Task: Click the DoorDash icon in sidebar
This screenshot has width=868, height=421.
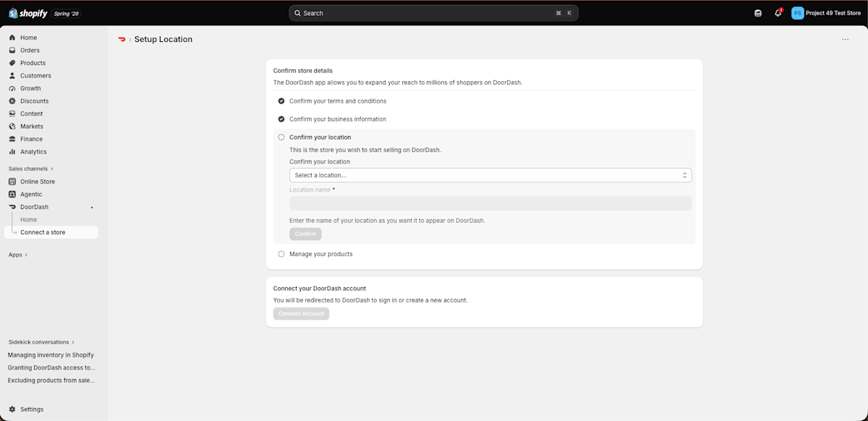Action: (12, 207)
